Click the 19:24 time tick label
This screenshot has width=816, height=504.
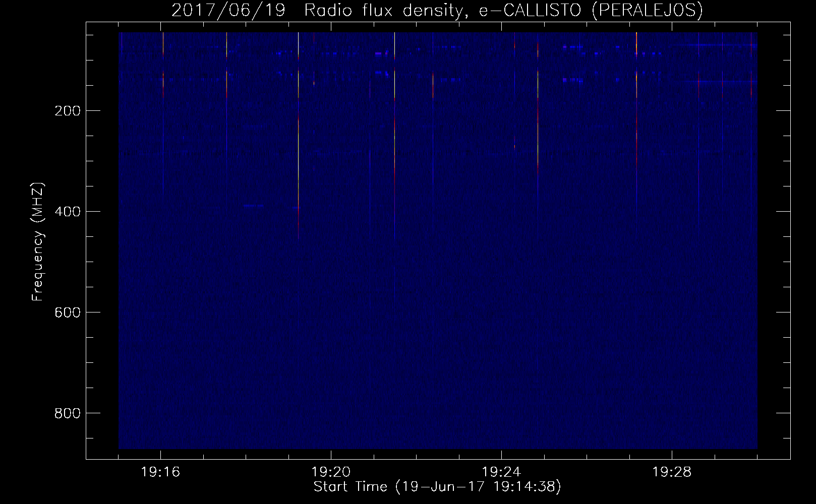click(x=501, y=472)
